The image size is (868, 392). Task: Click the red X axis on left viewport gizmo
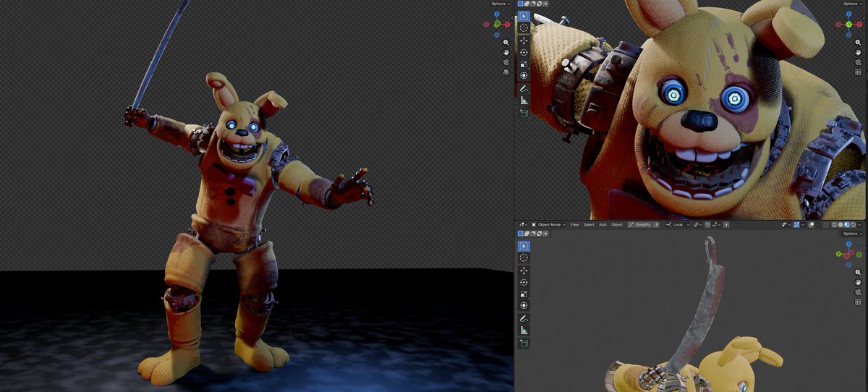(x=507, y=25)
